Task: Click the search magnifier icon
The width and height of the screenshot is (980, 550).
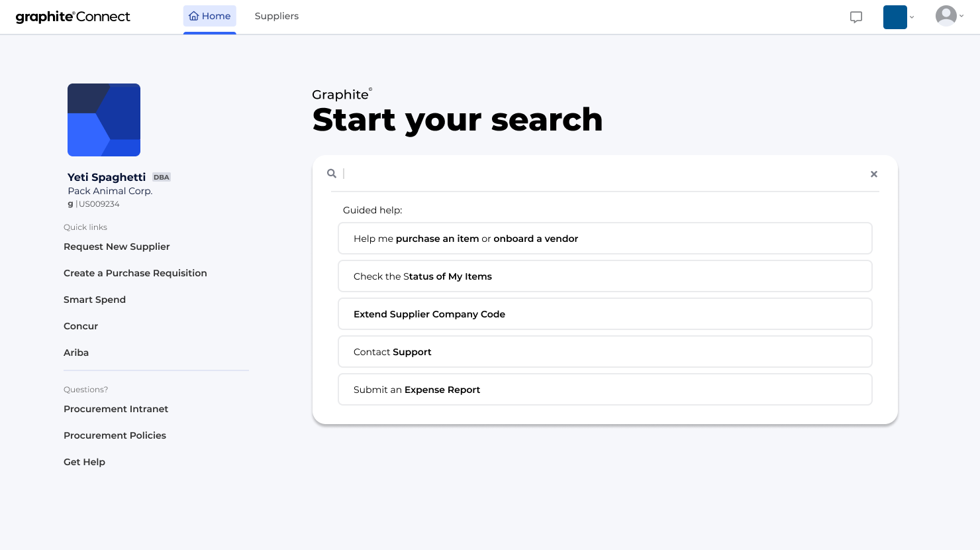Action: [x=332, y=173]
